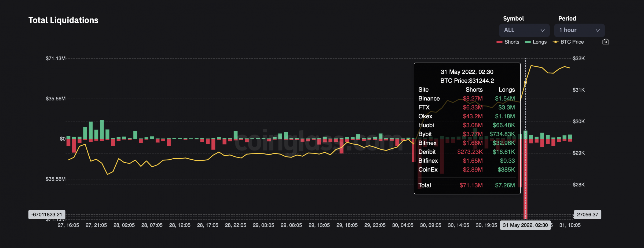644x248 pixels.
Task: Toggle the Longs legend series
Action: [536, 42]
